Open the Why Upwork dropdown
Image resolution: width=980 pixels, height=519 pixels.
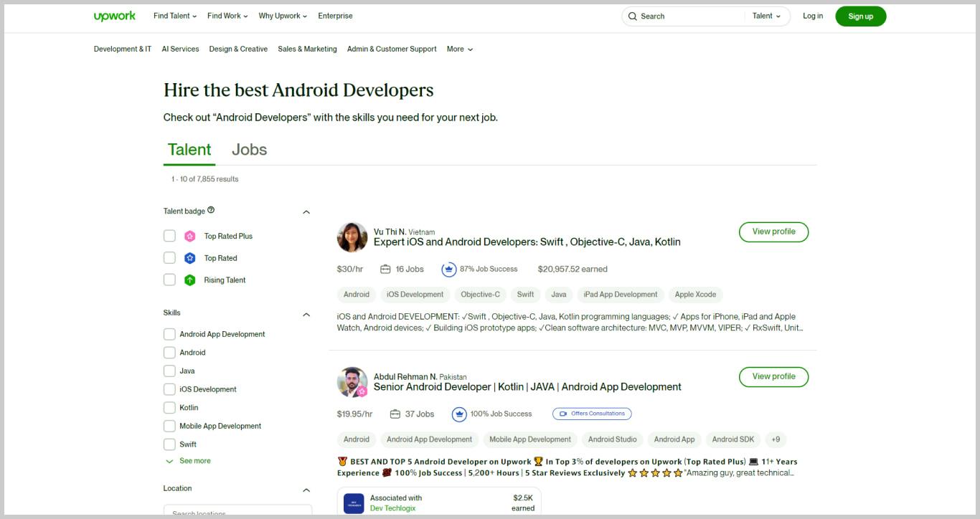click(x=283, y=16)
